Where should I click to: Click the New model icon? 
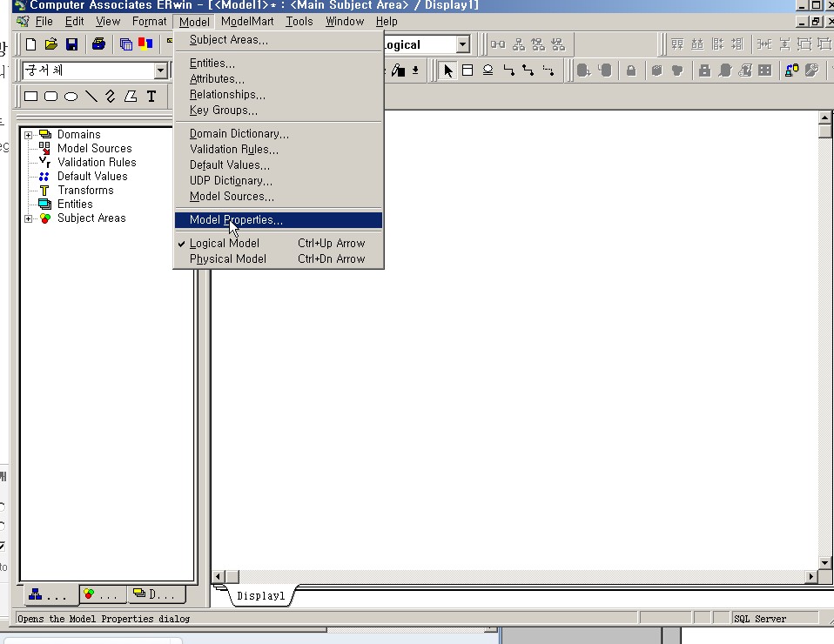click(30, 44)
